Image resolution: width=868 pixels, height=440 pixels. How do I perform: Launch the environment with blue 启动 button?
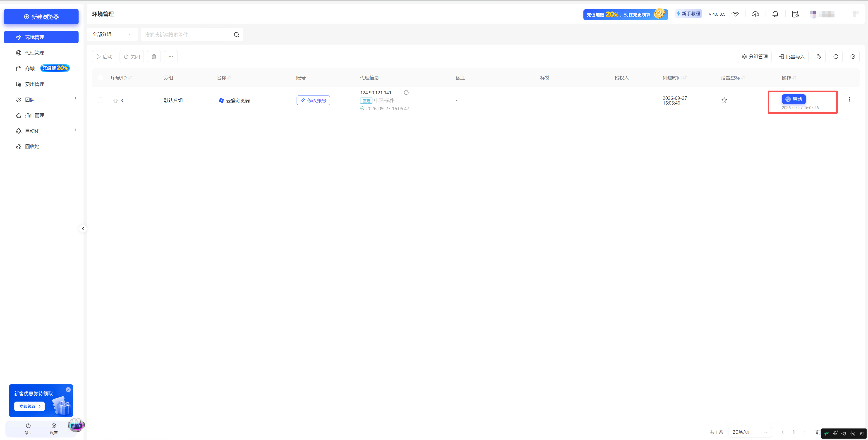794,99
